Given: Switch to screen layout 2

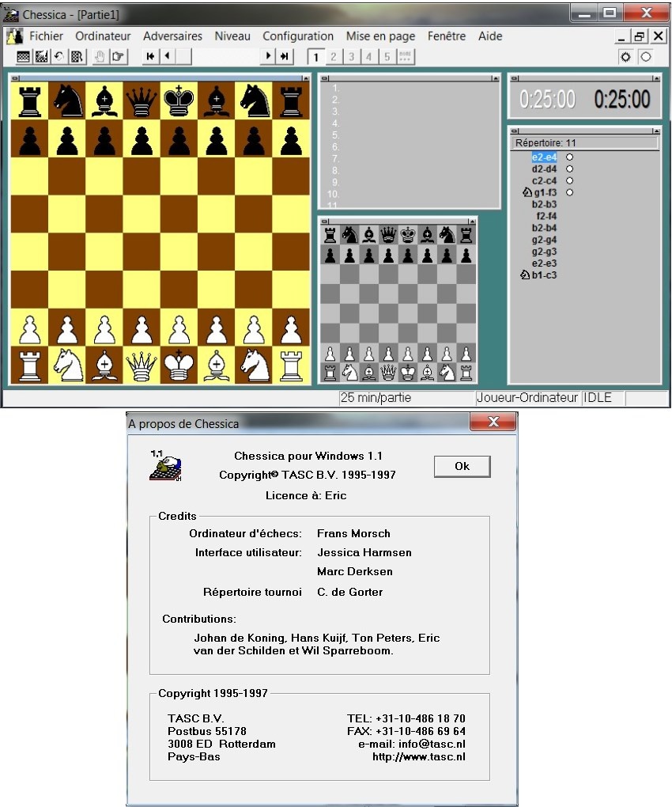Looking at the screenshot, I should point(334,57).
